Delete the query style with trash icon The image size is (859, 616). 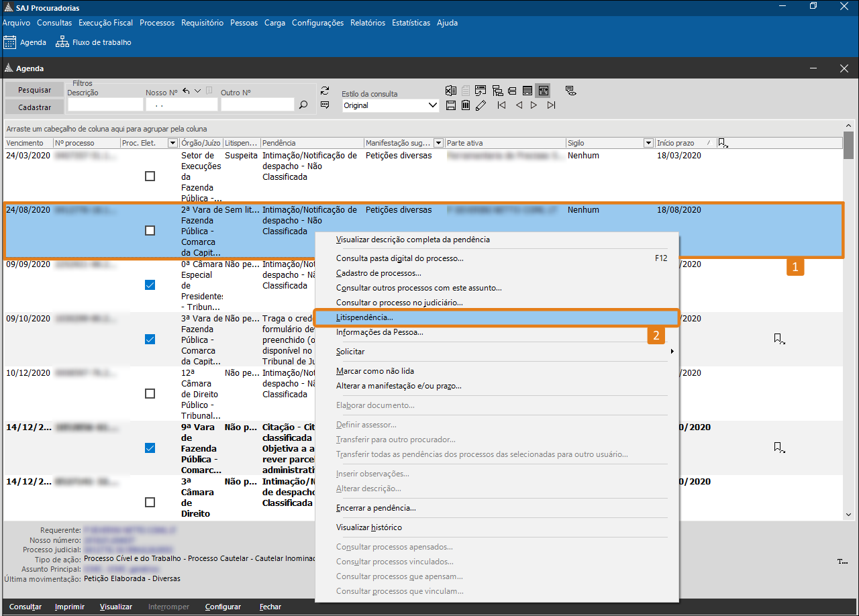465,105
